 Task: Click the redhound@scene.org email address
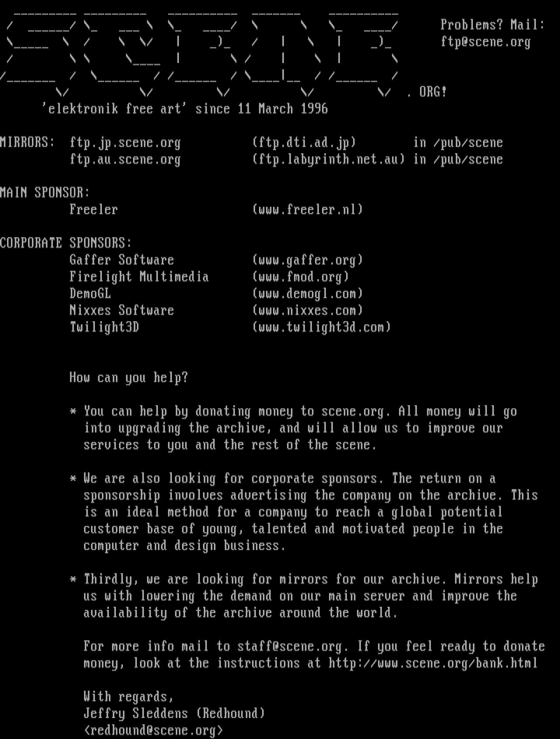[x=153, y=730]
